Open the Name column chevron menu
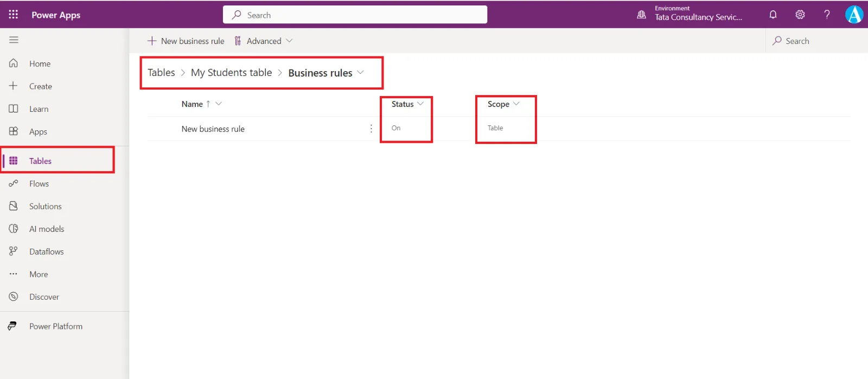Image resolution: width=868 pixels, height=379 pixels. click(x=219, y=104)
